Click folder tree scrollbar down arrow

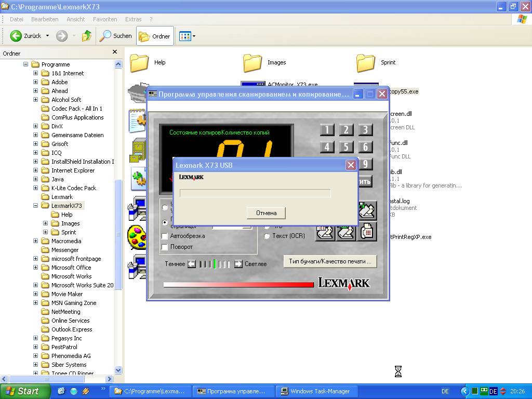pyautogui.click(x=118, y=370)
